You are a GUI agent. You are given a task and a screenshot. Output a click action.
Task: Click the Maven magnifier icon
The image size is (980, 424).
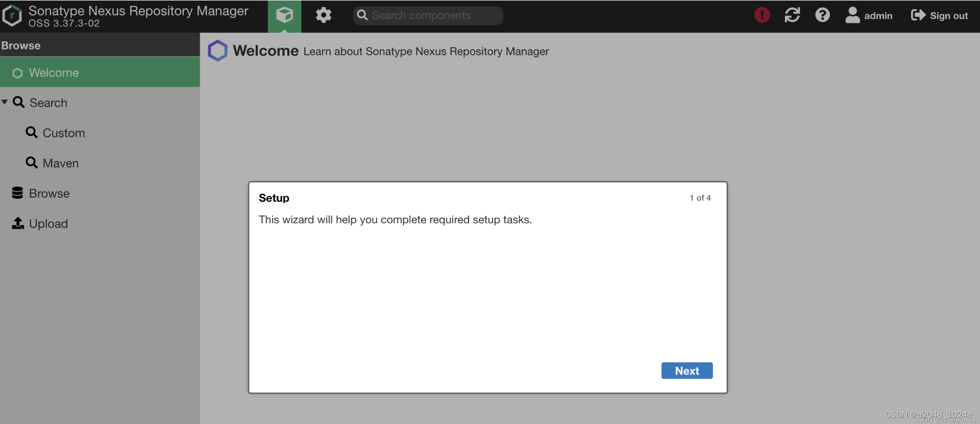pos(32,162)
